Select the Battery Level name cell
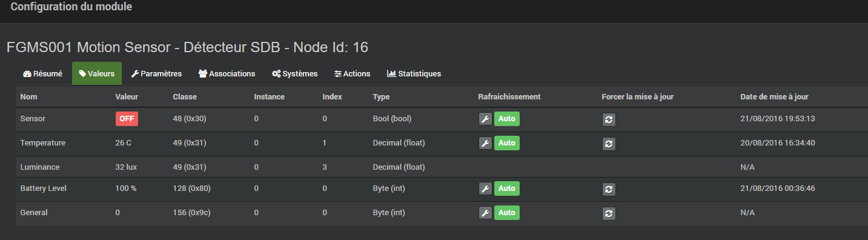The image size is (868, 240). tap(43, 188)
